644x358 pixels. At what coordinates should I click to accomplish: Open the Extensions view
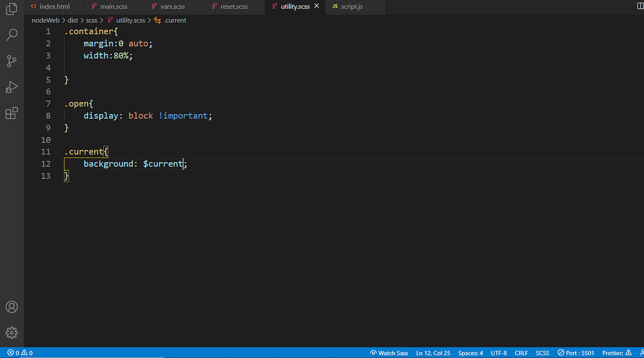[11, 113]
